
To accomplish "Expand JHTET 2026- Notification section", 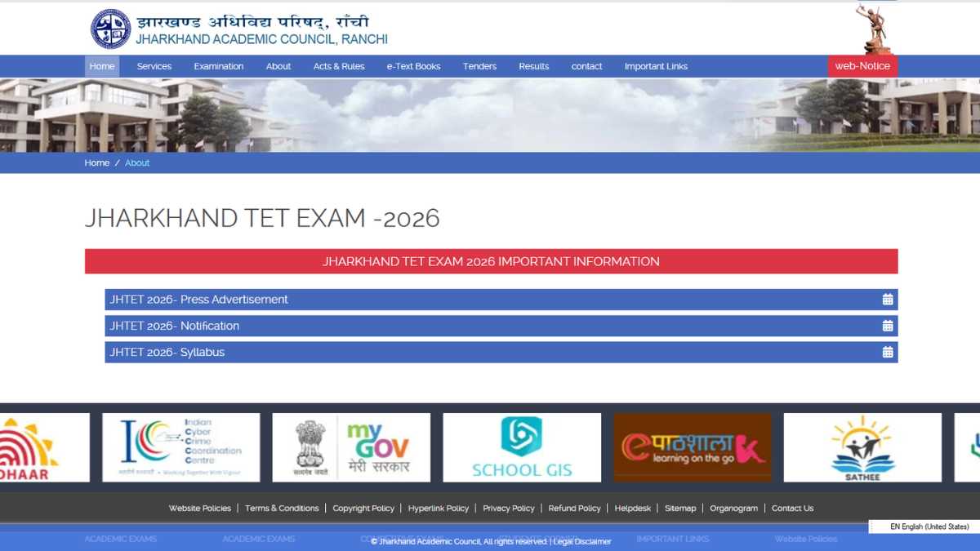I will coord(175,326).
